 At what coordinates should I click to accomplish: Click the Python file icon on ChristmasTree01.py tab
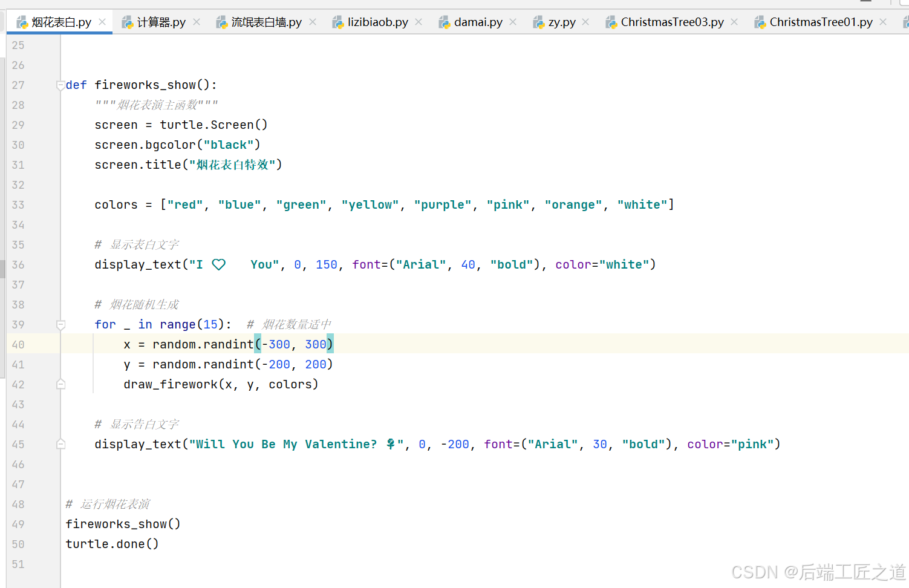click(760, 22)
